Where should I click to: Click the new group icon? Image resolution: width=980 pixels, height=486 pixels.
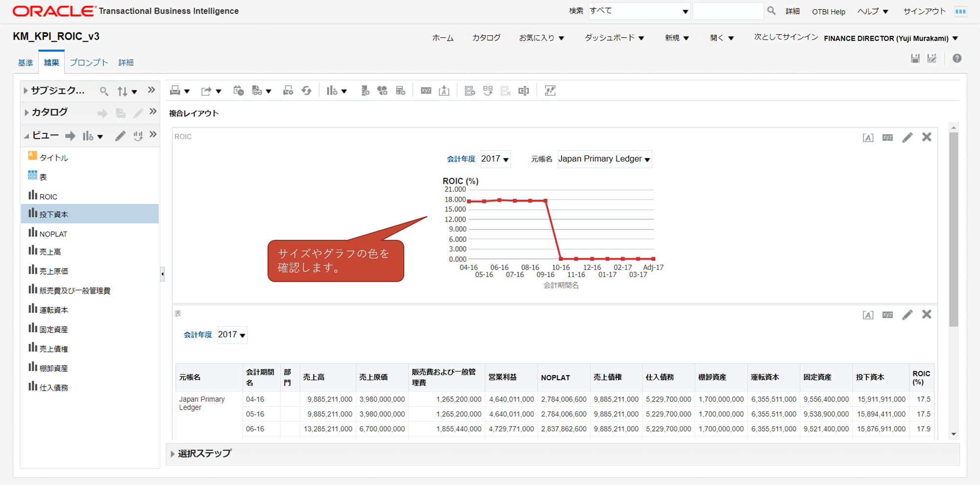[365, 91]
